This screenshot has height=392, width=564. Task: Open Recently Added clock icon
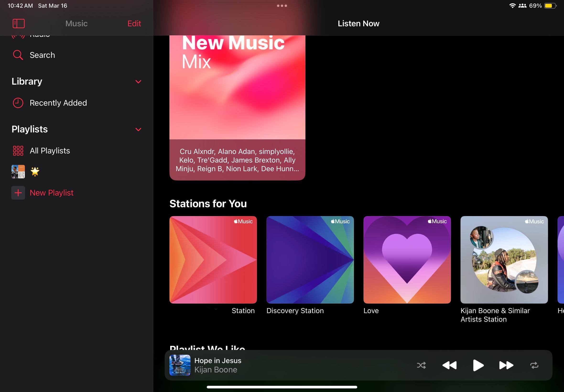coord(18,103)
